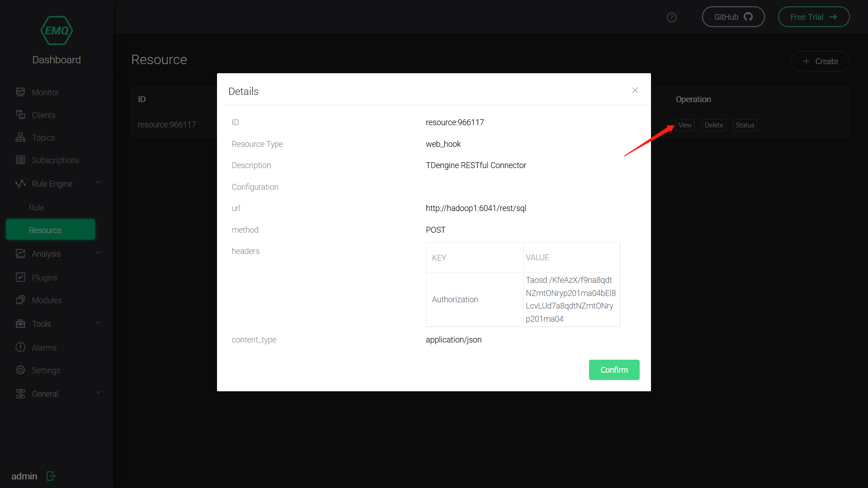
Task: Click the Free Trial button
Action: coord(813,17)
